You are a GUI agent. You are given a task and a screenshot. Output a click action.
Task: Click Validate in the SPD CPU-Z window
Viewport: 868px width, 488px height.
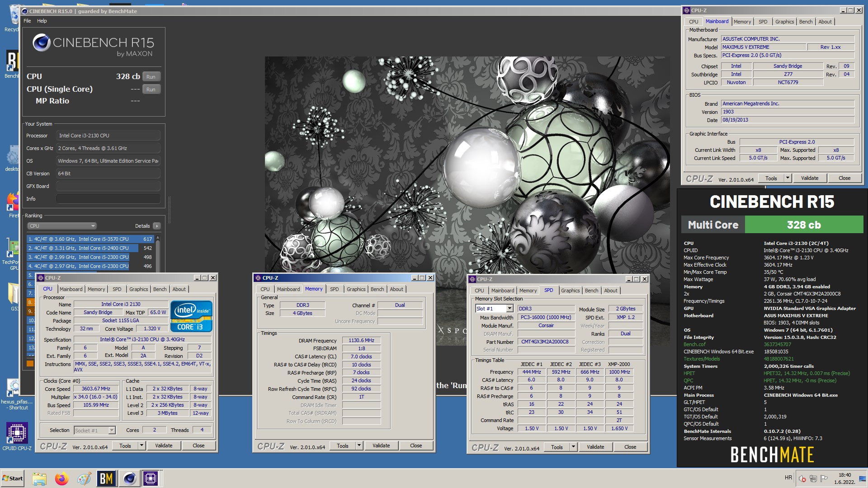595,447
